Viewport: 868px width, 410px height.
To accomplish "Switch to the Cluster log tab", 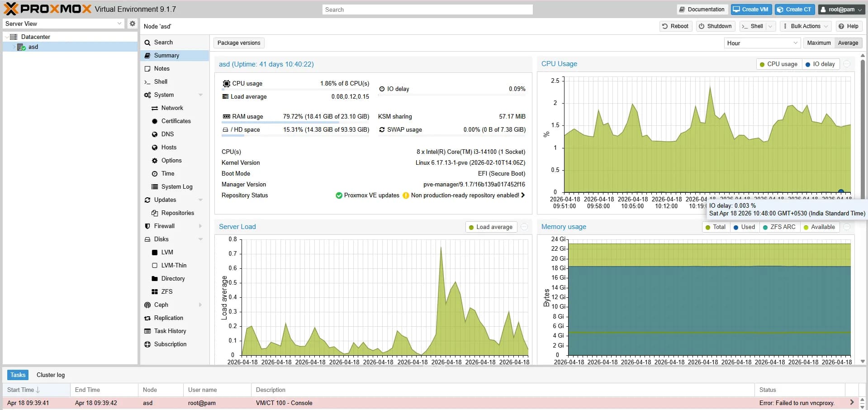I will (50, 375).
